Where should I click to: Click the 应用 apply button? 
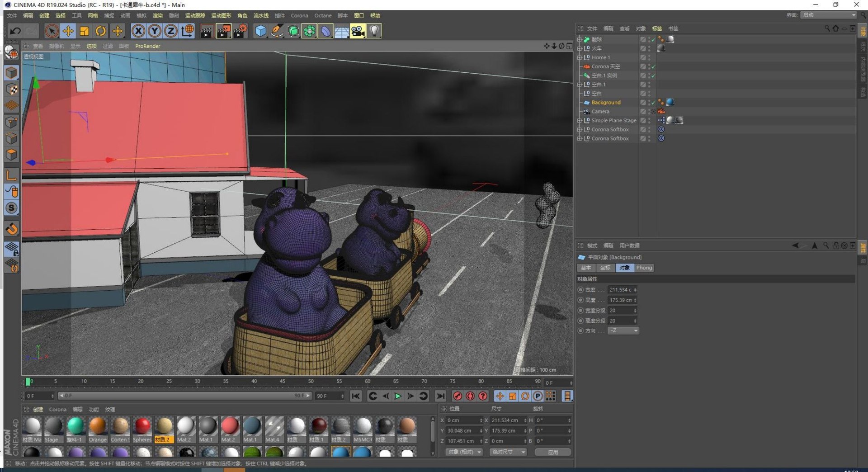pyautogui.click(x=553, y=452)
